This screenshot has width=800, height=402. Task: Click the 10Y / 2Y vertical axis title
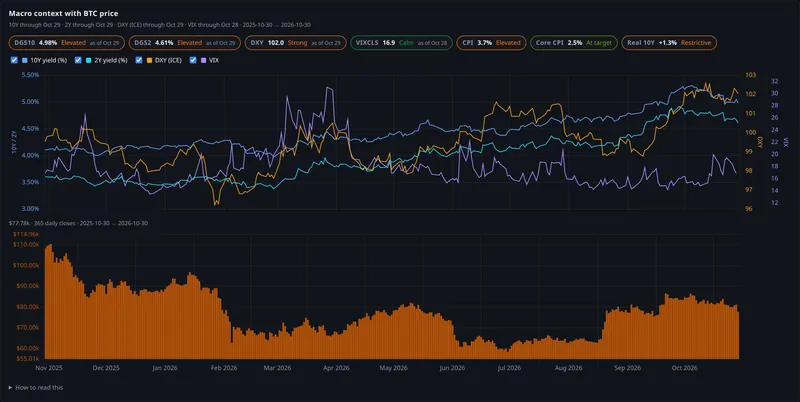click(13, 142)
